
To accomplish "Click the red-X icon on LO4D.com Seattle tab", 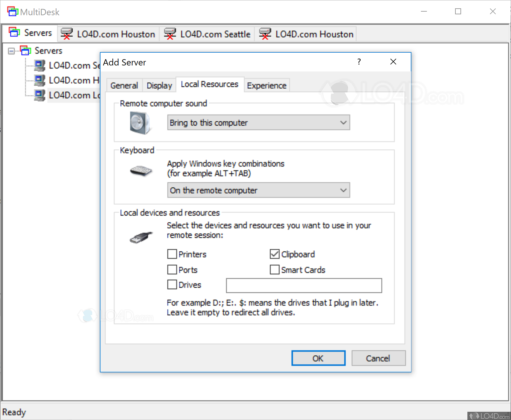I will click(170, 34).
